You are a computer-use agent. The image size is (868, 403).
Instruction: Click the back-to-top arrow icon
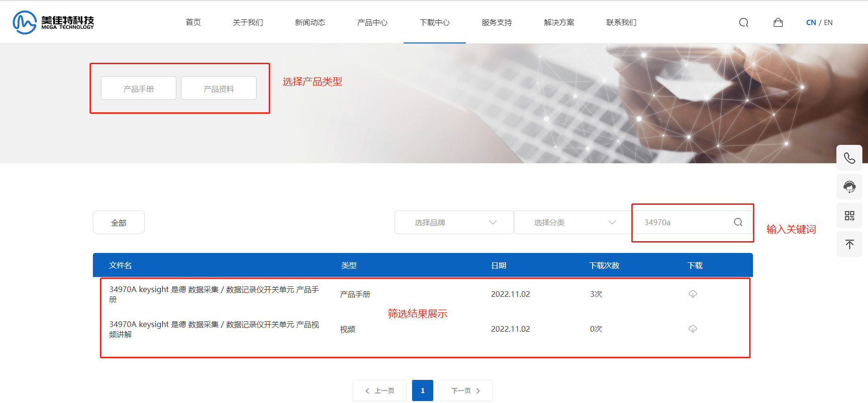[x=849, y=244]
